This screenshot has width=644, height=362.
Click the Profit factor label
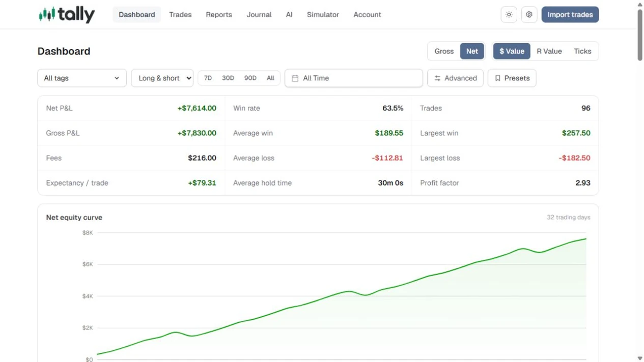click(x=439, y=183)
